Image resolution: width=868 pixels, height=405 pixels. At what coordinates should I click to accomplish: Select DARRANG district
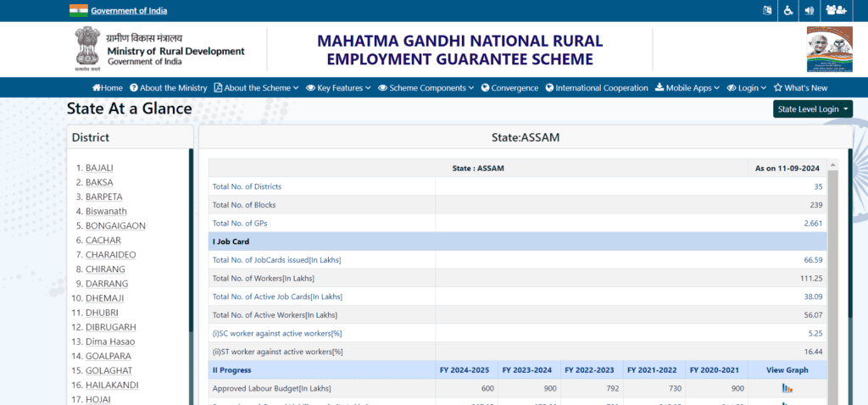point(107,283)
